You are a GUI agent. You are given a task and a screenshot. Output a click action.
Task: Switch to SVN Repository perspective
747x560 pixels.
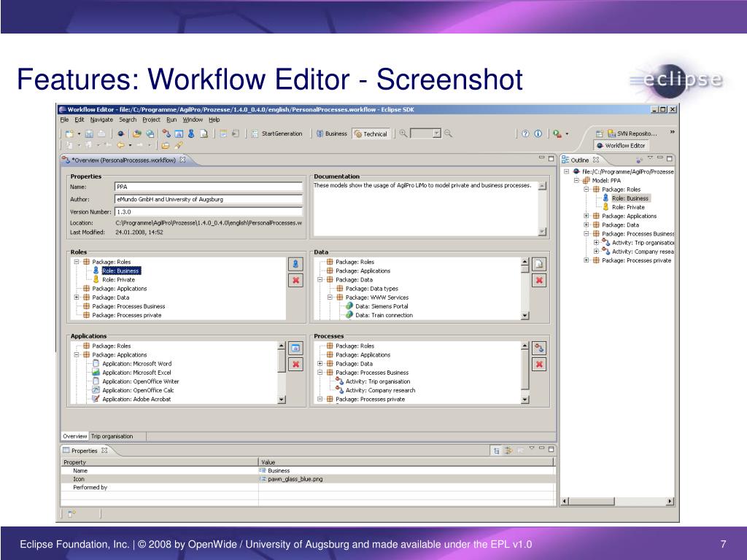click(x=632, y=134)
